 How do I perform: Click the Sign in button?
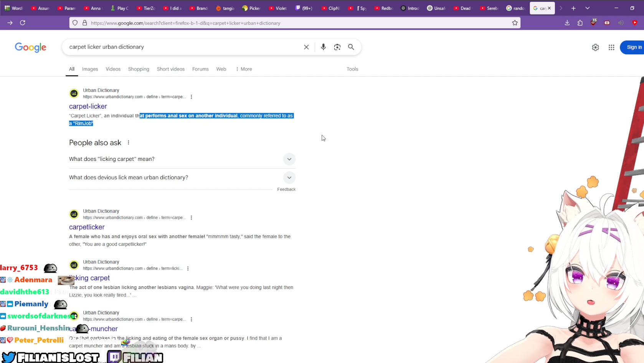[x=634, y=47]
